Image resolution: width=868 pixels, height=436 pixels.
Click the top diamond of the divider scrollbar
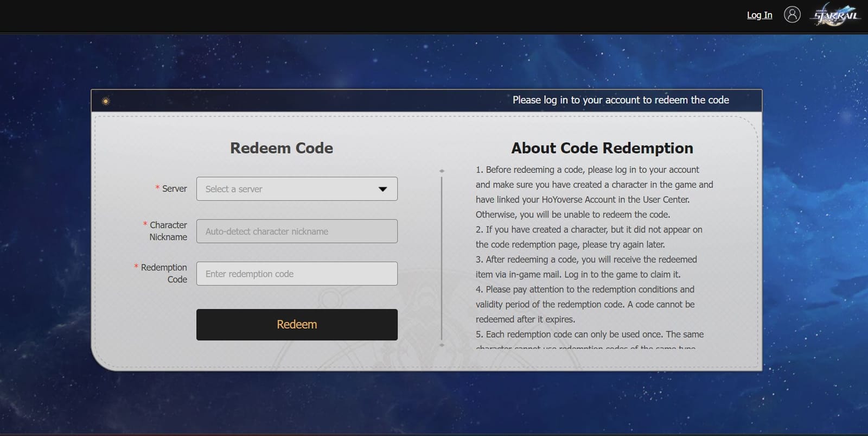pyautogui.click(x=442, y=171)
